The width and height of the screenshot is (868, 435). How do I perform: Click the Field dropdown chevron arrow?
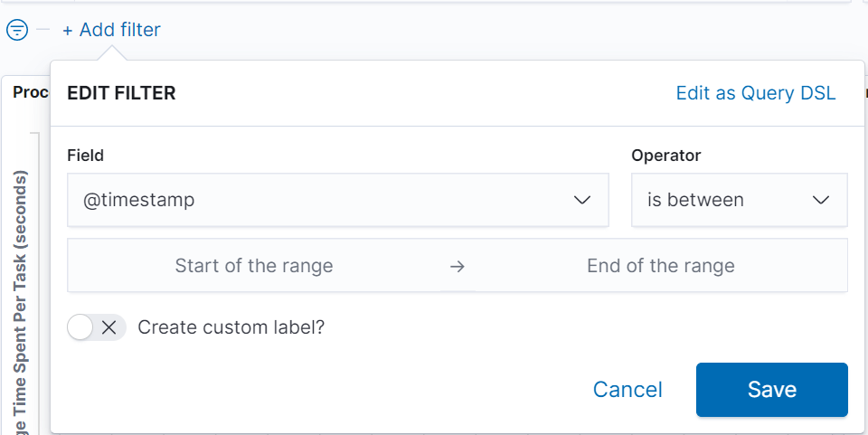[x=582, y=200]
